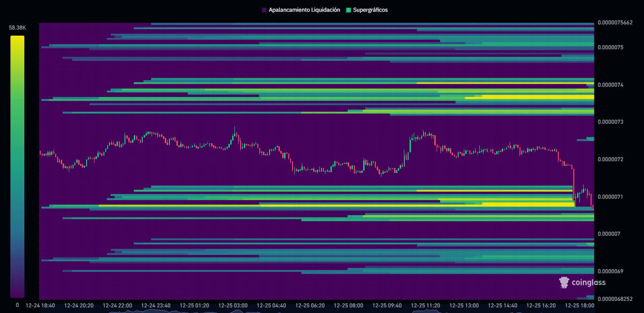The image size is (644, 313).
Task: Click the 12-24 18:40 time axis label
Action: (40, 306)
